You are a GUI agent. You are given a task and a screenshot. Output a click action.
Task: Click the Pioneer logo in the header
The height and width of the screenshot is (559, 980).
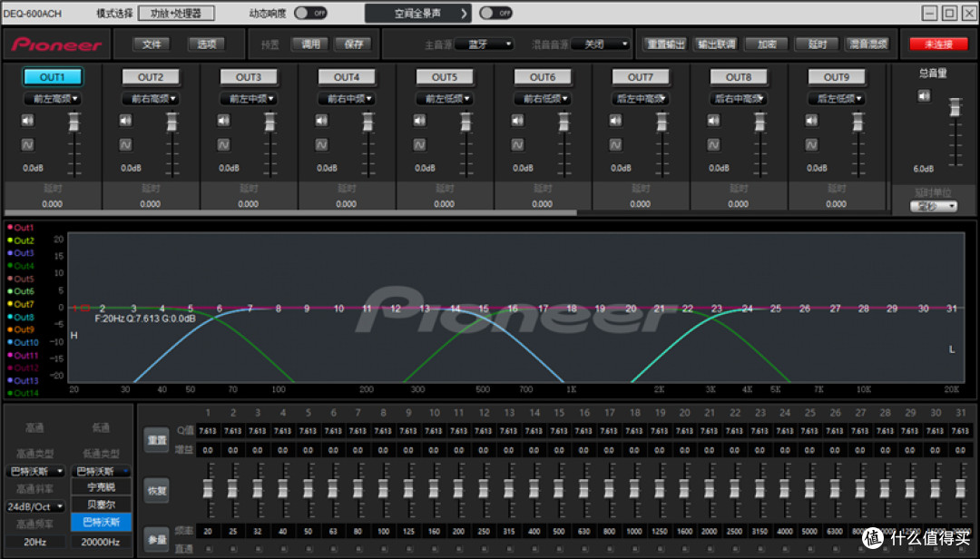(56, 44)
